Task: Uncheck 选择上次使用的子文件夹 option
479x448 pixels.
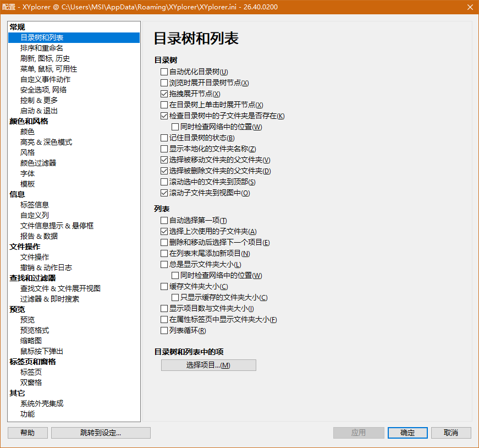Action: click(x=163, y=231)
